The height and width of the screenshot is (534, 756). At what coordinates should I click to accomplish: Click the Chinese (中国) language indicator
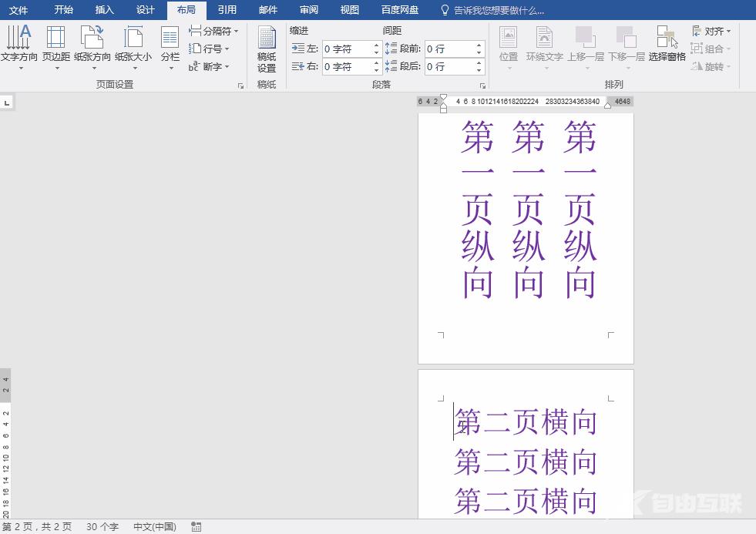[x=154, y=527]
